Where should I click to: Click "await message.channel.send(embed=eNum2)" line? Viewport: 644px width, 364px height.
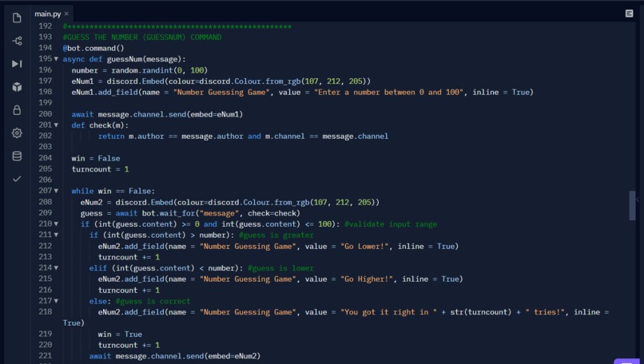(175, 356)
